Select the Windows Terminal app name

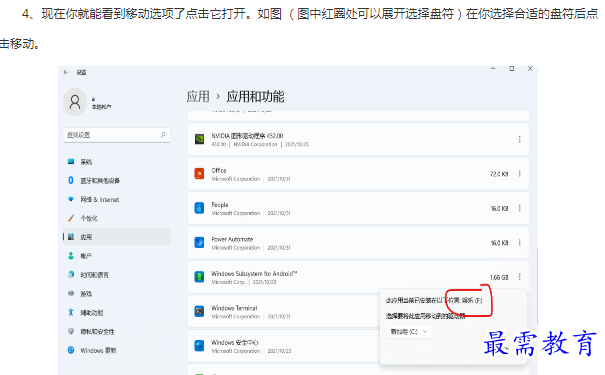[x=234, y=308]
